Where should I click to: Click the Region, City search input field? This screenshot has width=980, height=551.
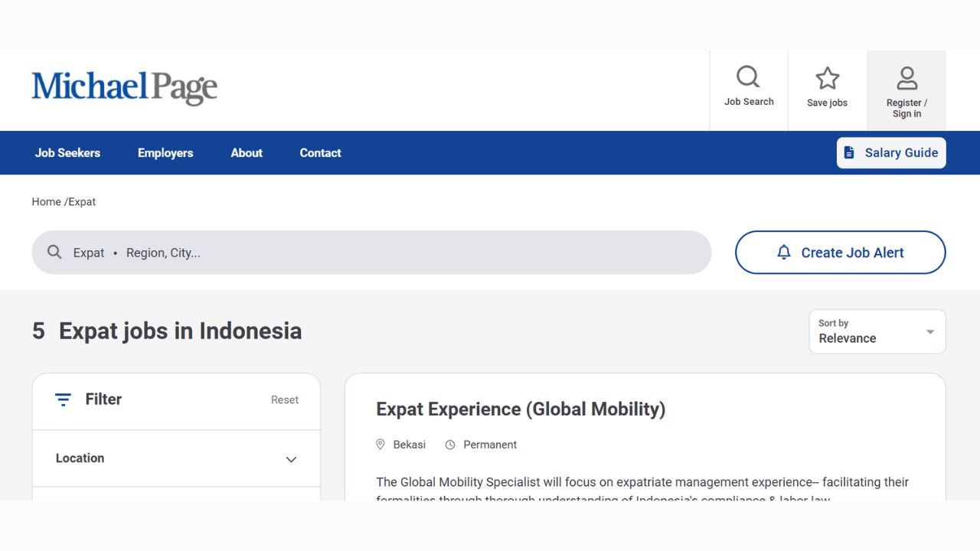click(163, 252)
